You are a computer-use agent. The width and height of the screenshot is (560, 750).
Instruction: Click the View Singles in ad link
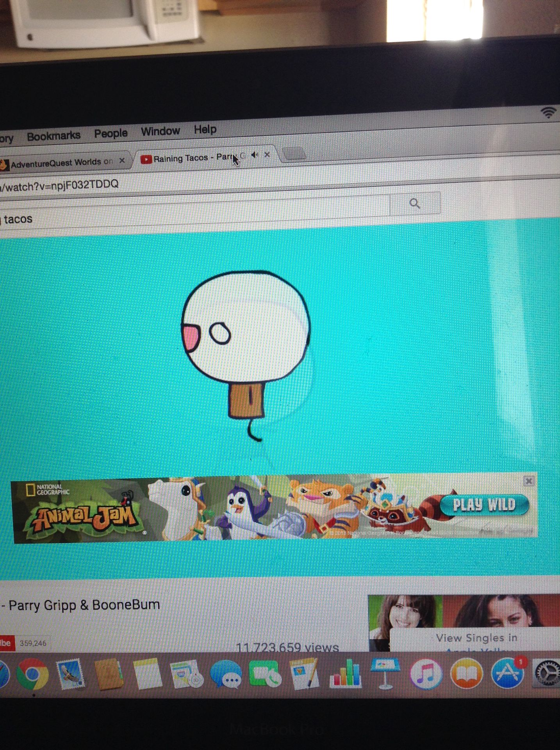[x=476, y=638]
